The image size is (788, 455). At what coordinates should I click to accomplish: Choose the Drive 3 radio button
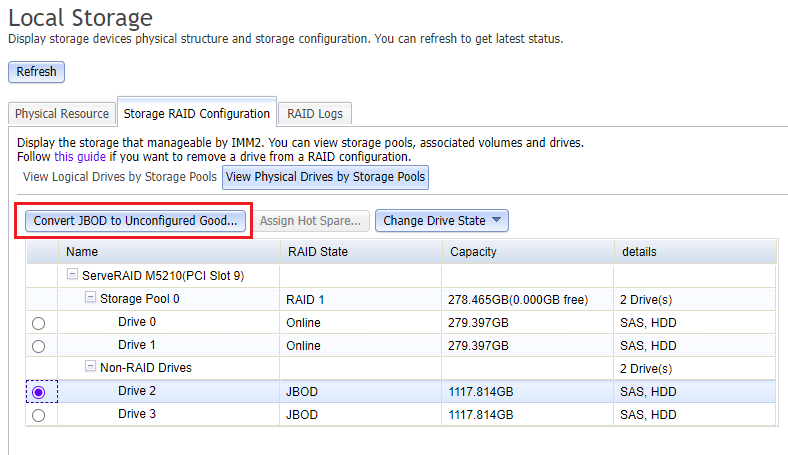[x=39, y=415]
